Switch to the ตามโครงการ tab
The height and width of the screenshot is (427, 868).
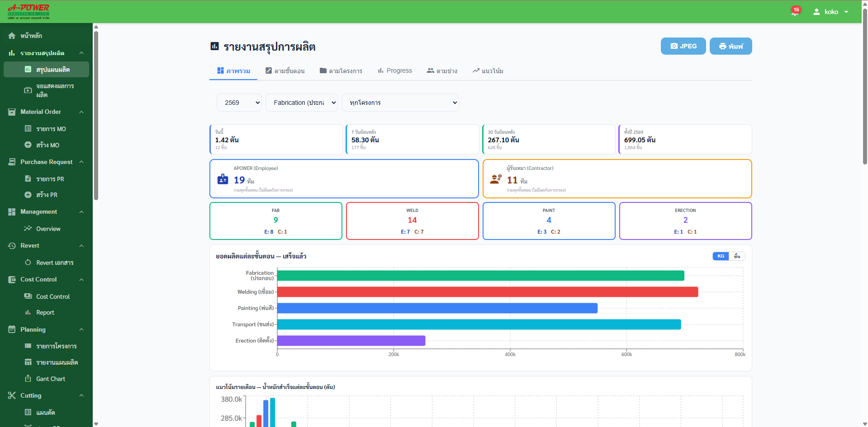[x=341, y=71]
